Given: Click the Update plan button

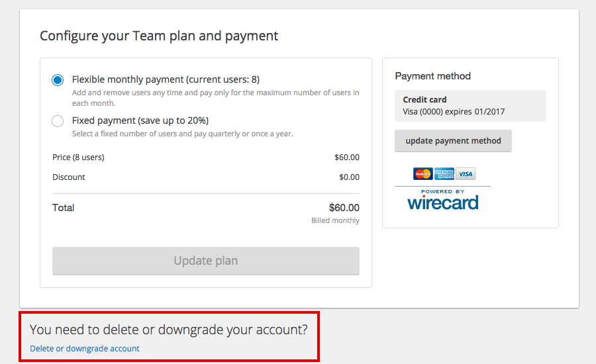Looking at the screenshot, I should coord(206,261).
